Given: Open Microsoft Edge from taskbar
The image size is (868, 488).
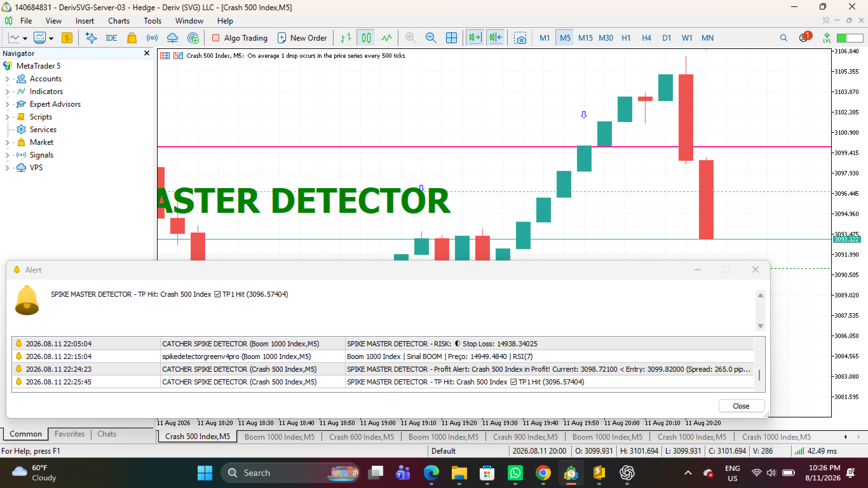Looking at the screenshot, I should click(x=431, y=473).
